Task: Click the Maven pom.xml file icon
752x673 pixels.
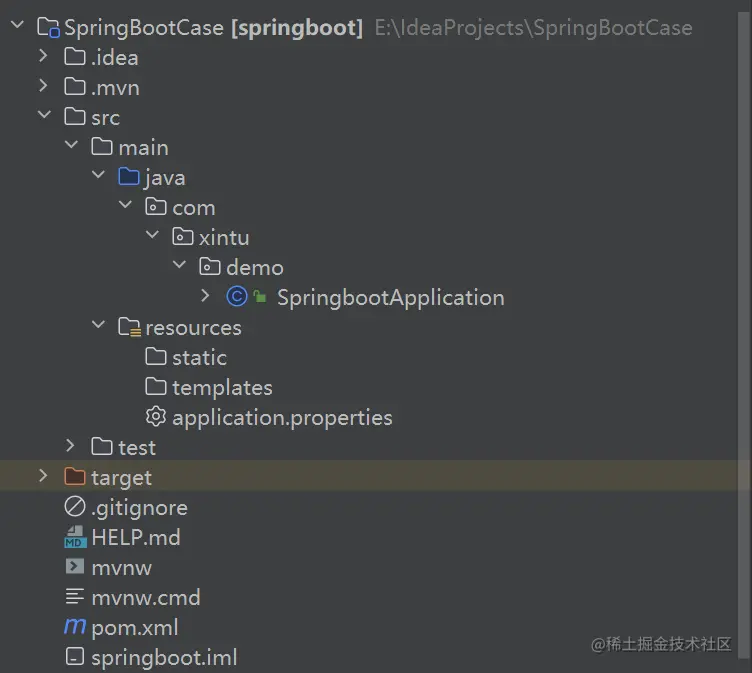Action: coord(75,627)
